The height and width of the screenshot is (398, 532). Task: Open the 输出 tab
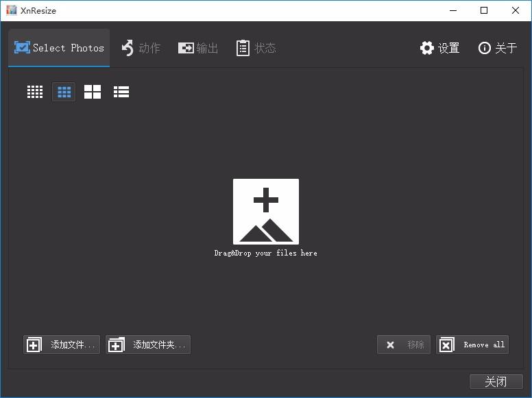click(x=198, y=48)
